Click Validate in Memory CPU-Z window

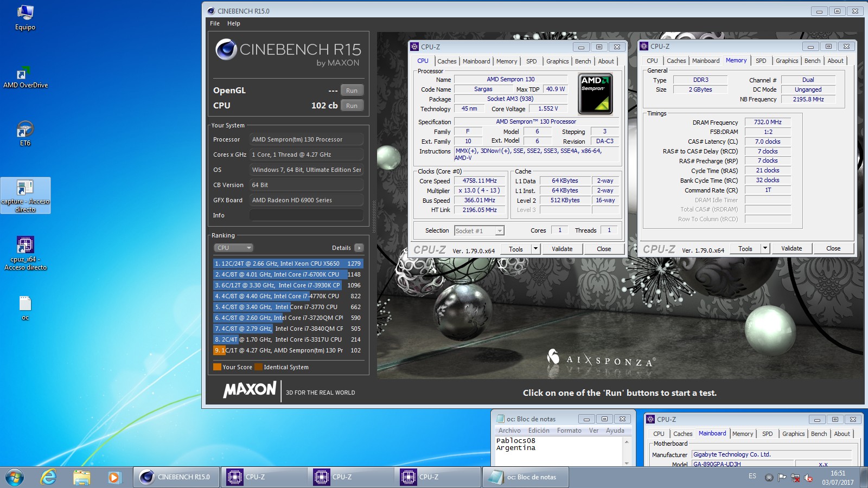pyautogui.click(x=792, y=248)
